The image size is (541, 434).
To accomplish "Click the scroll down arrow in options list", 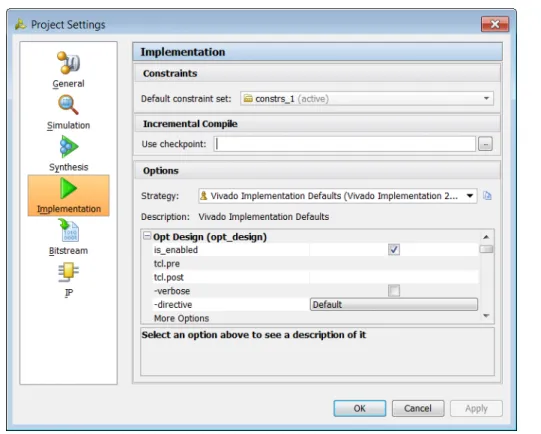I will (486, 316).
